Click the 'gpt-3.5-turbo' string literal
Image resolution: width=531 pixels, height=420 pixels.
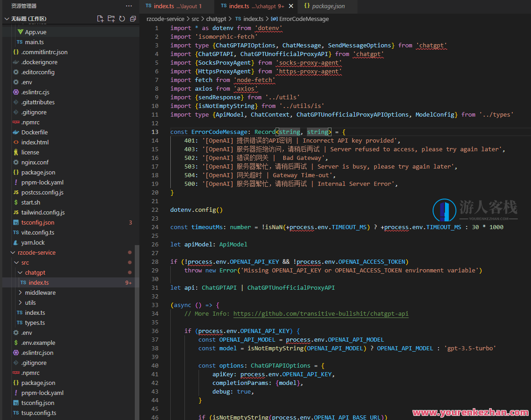pyautogui.click(x=470, y=348)
